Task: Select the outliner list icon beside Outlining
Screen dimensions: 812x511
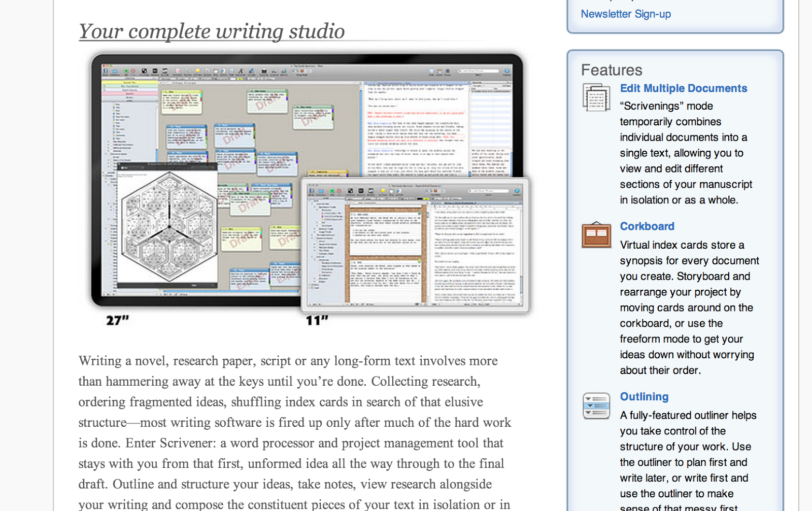Action: (596, 405)
